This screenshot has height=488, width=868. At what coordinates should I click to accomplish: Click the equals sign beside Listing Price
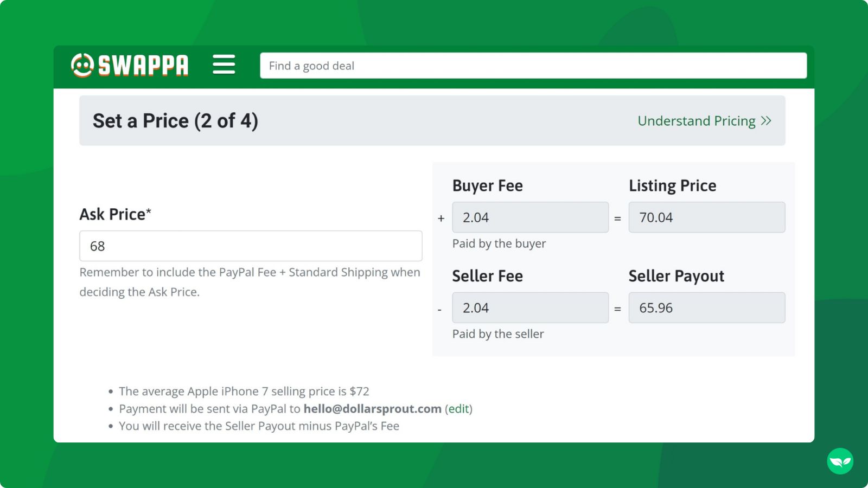coord(617,217)
